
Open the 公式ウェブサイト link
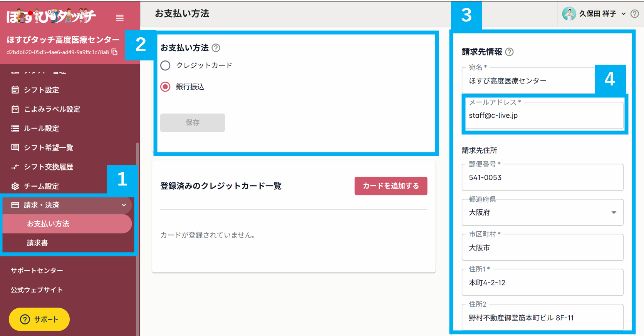[37, 289]
